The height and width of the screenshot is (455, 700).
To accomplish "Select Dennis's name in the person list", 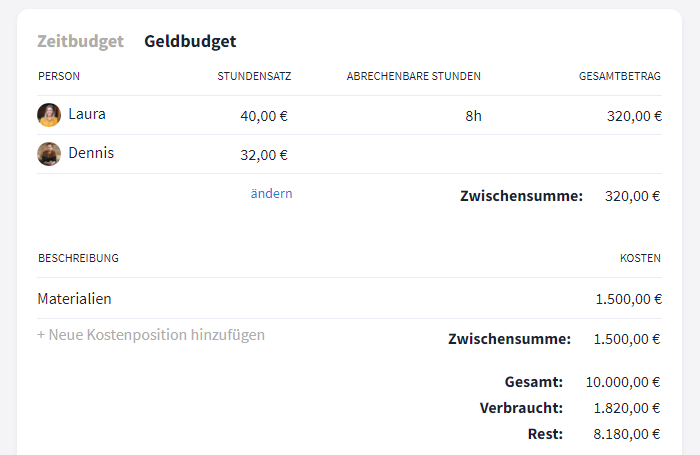I will 91,154.
